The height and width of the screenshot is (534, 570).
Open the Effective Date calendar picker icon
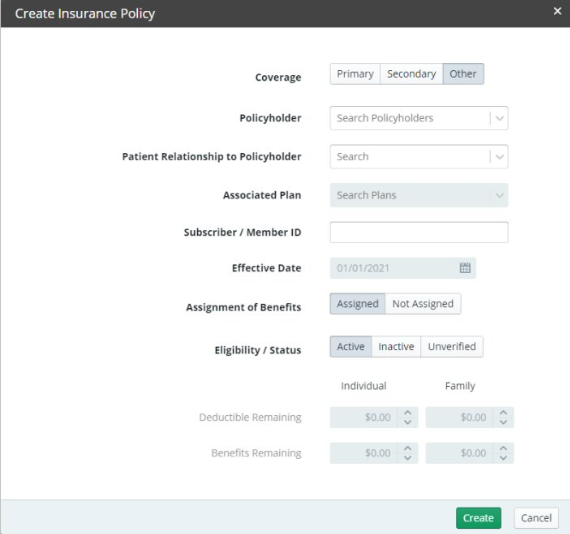[x=465, y=268]
